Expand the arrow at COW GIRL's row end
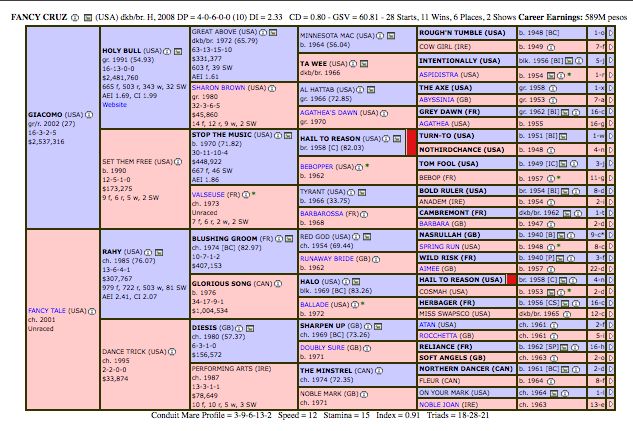633x431 pixels. tap(610, 47)
